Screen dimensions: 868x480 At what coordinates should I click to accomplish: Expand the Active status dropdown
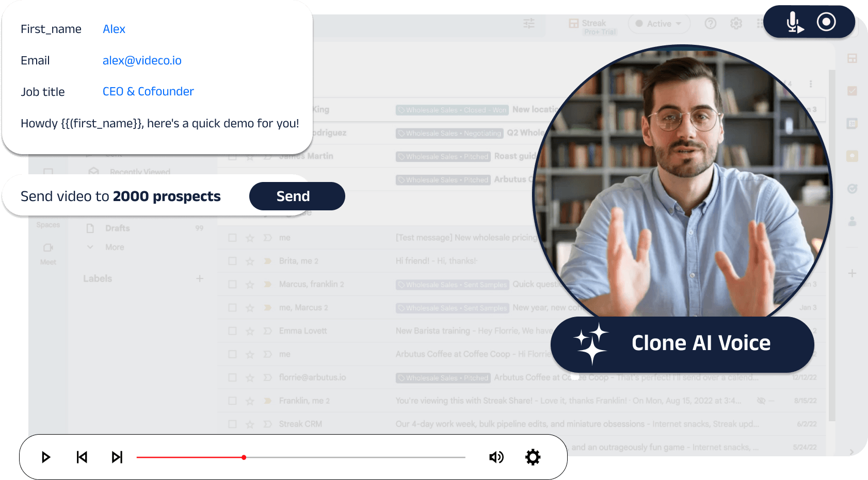(x=659, y=24)
